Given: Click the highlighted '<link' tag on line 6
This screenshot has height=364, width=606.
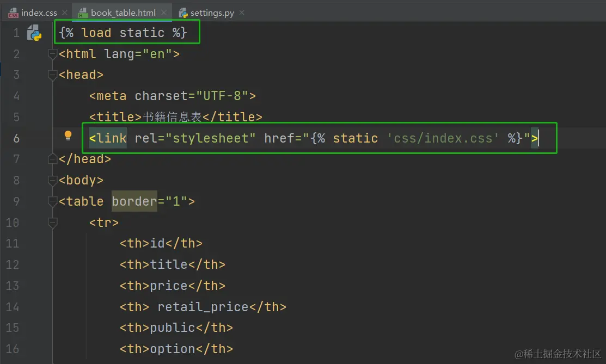Looking at the screenshot, I should pyautogui.click(x=108, y=138).
